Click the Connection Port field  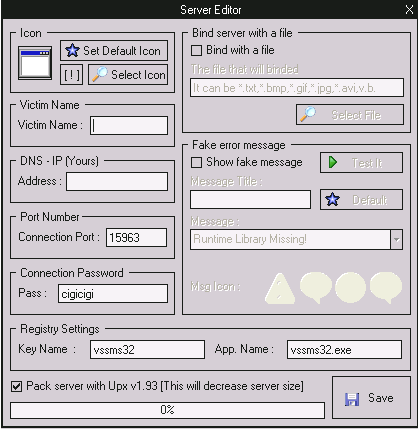click(x=136, y=238)
